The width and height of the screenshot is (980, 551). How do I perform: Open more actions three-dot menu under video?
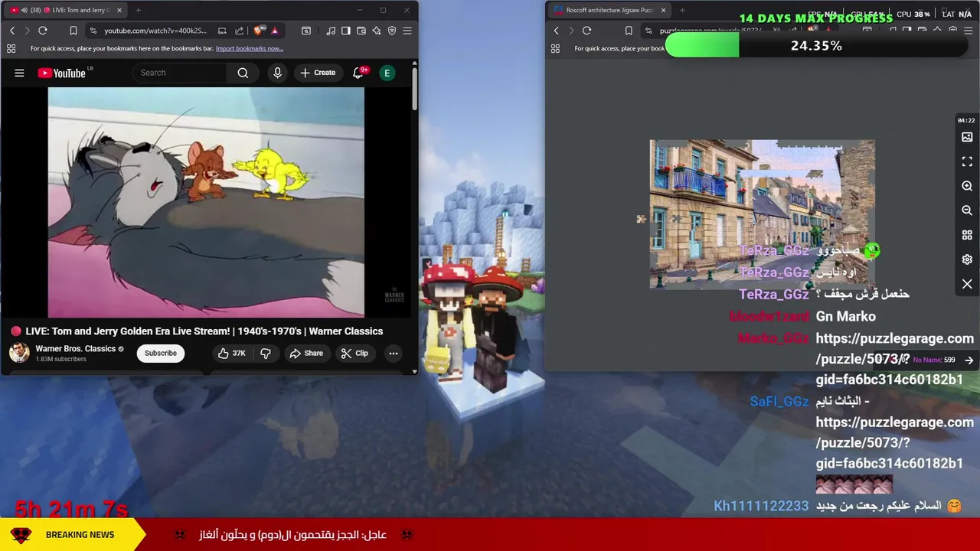point(393,353)
